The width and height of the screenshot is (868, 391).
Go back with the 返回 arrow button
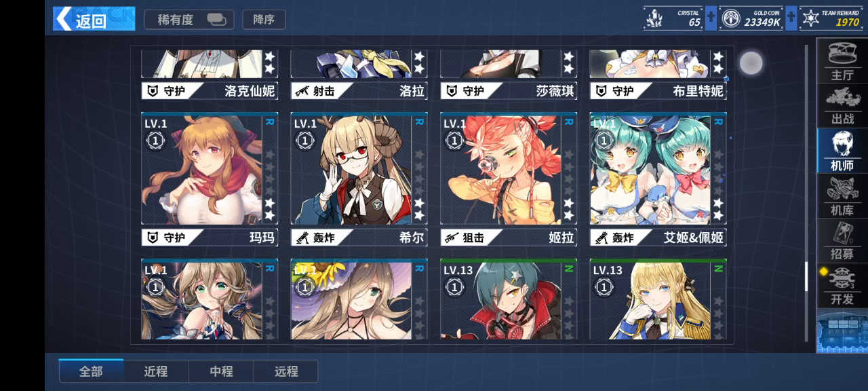(x=94, y=19)
